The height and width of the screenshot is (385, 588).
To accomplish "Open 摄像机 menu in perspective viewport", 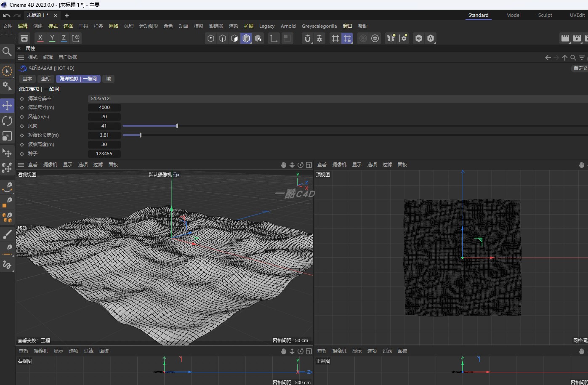I will 50,165.
